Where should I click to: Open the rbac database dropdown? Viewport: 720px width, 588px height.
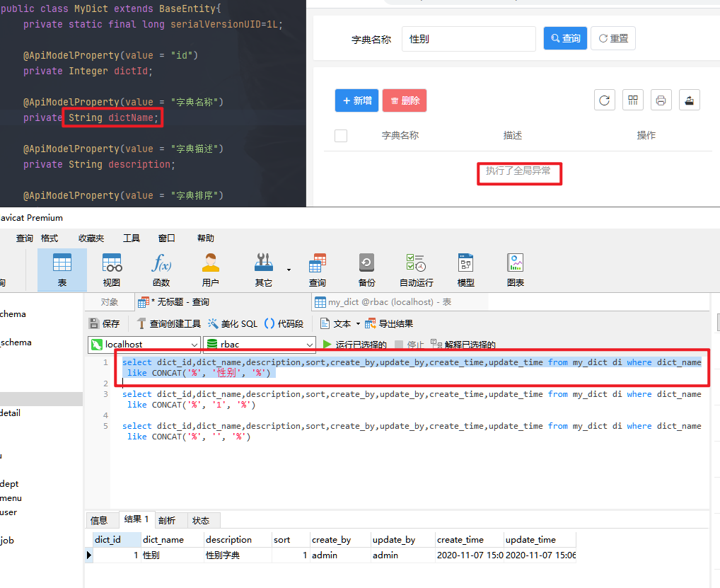click(x=260, y=344)
